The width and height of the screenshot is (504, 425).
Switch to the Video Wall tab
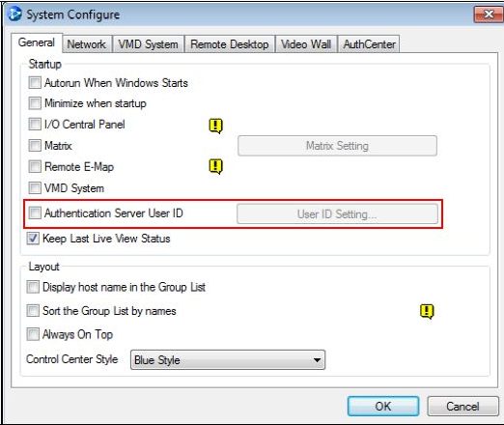(x=306, y=44)
